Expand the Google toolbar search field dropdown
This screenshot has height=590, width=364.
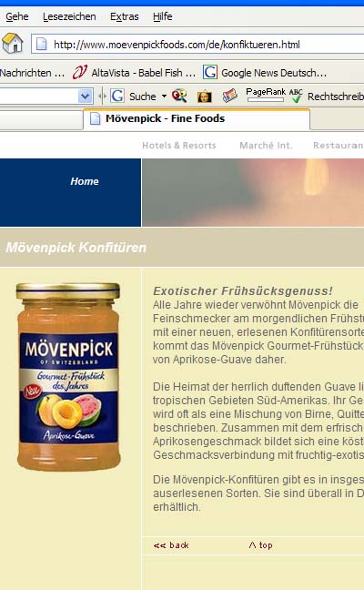point(86,97)
